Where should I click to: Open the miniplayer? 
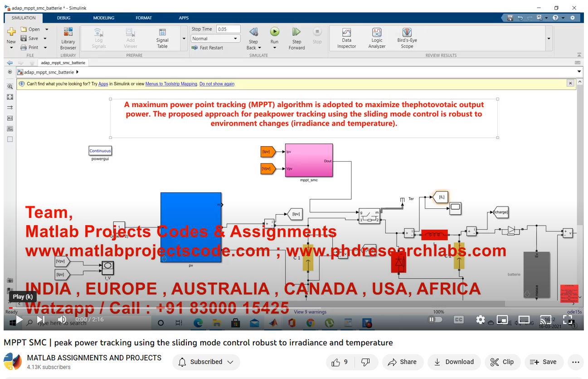502,320
